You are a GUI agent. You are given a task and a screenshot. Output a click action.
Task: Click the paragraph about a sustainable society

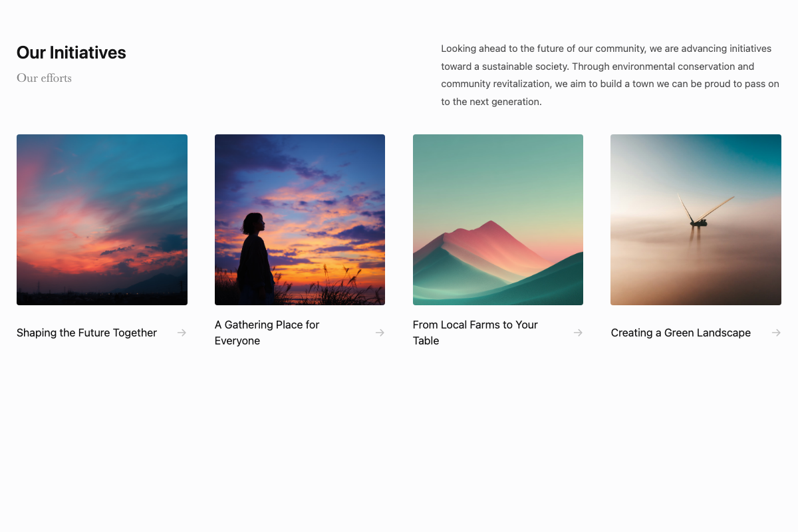coord(610,75)
